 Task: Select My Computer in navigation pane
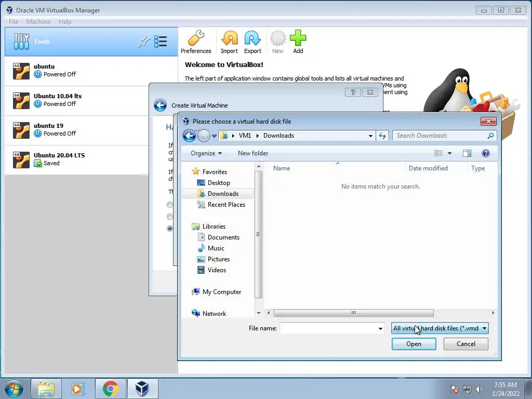(x=221, y=292)
